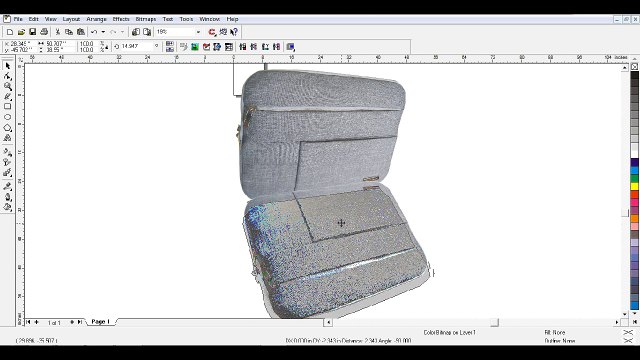The image size is (640, 360).
Task: Print the document
Action: click(44, 32)
